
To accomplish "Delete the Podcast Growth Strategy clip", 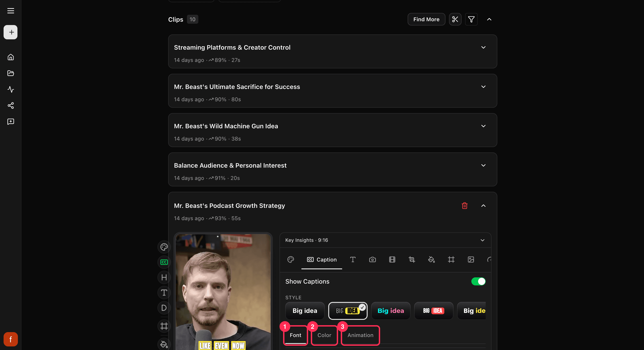I will pos(464,206).
